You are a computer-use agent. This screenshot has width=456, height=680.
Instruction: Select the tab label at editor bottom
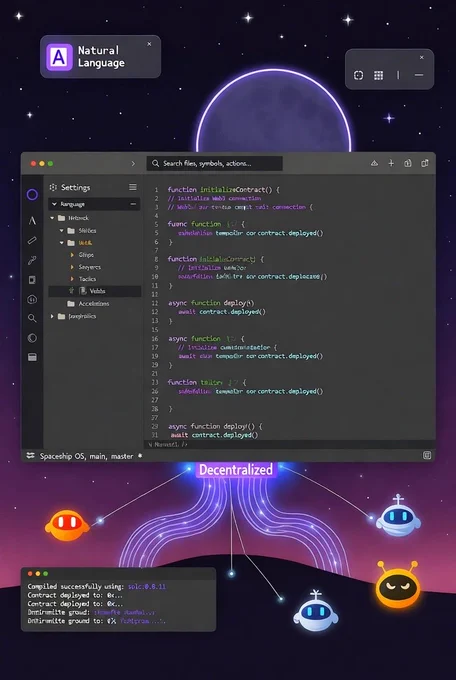point(168,445)
